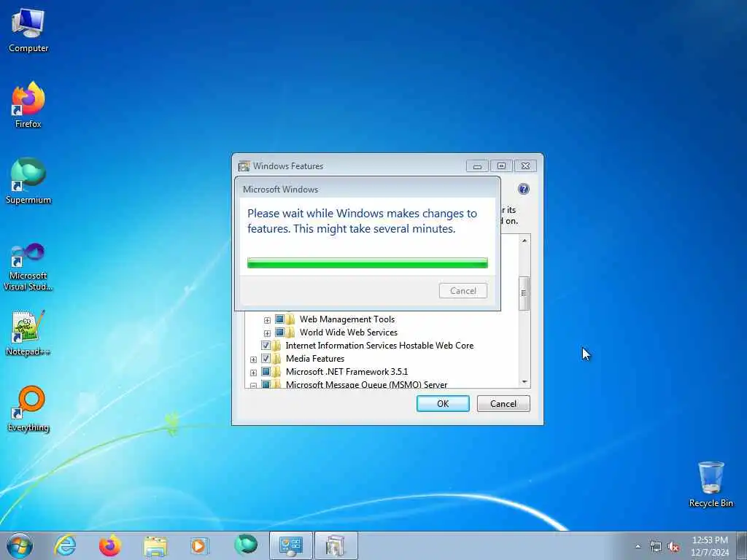Expand the Media Features node
Image resolution: width=747 pixels, height=560 pixels.
coord(253,359)
